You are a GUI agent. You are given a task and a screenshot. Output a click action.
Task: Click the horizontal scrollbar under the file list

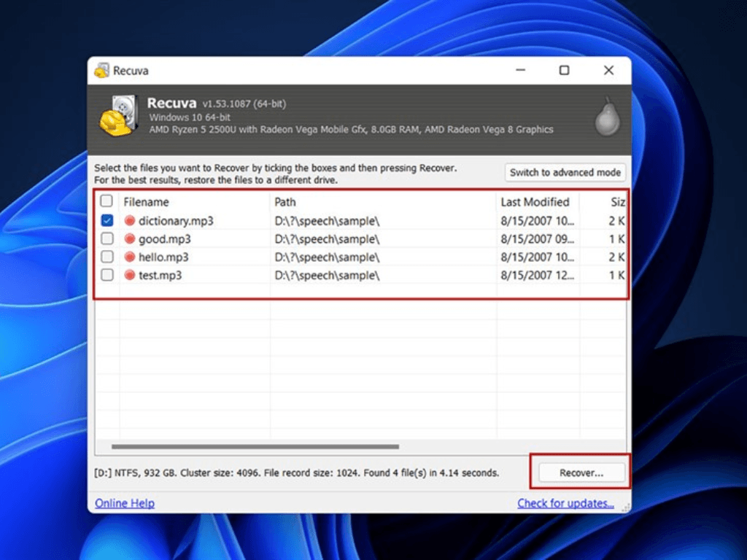[x=255, y=446]
